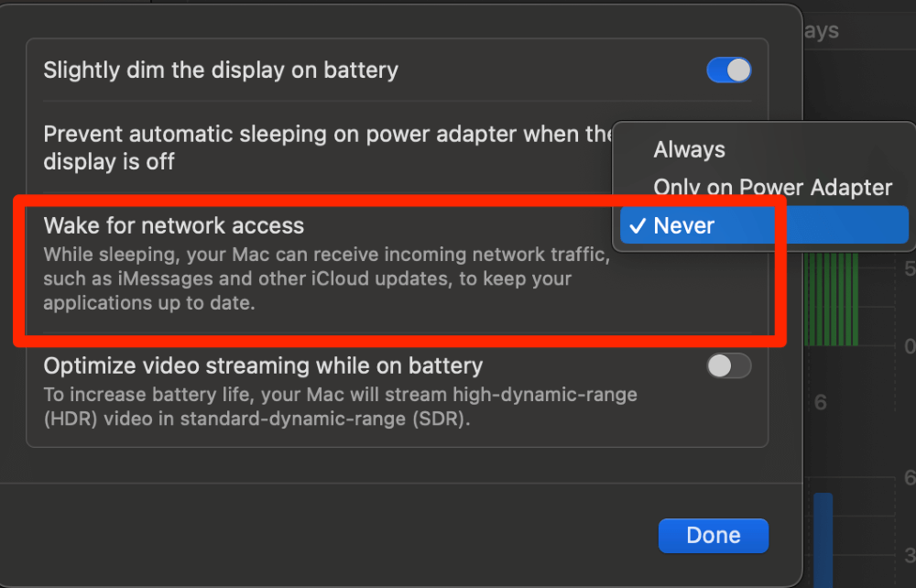Click the HDR video streaming description text
The height and width of the screenshot is (588, 916).
pos(340,408)
